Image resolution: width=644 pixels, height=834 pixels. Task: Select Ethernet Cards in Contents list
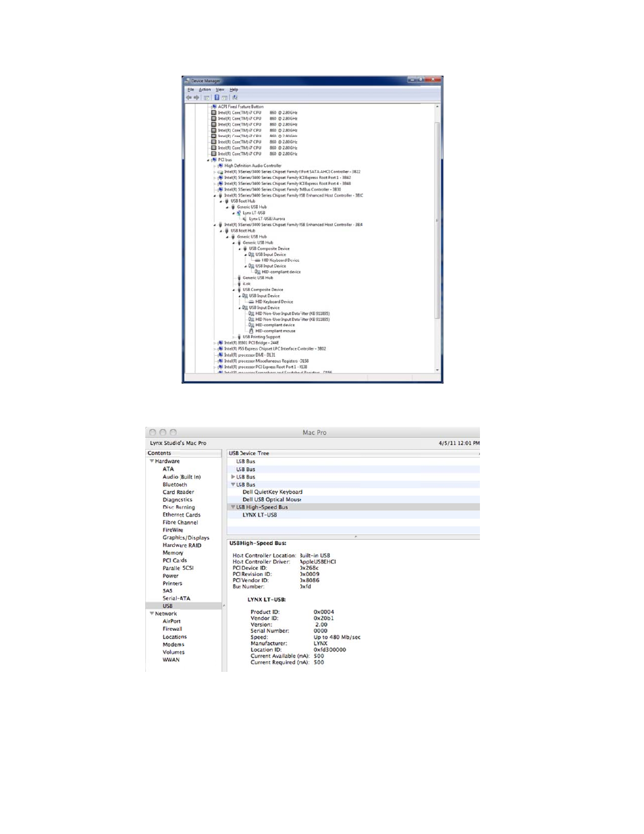tap(182, 515)
